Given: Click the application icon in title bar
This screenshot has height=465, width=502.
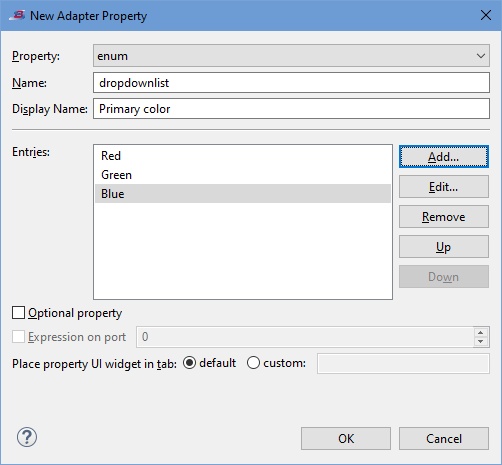Looking at the screenshot, I should click(x=17, y=15).
